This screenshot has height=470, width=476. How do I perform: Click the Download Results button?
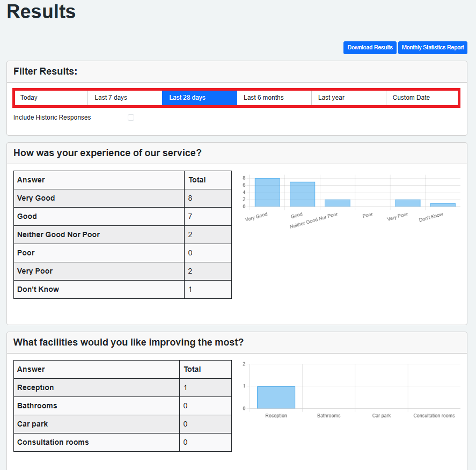(x=370, y=48)
